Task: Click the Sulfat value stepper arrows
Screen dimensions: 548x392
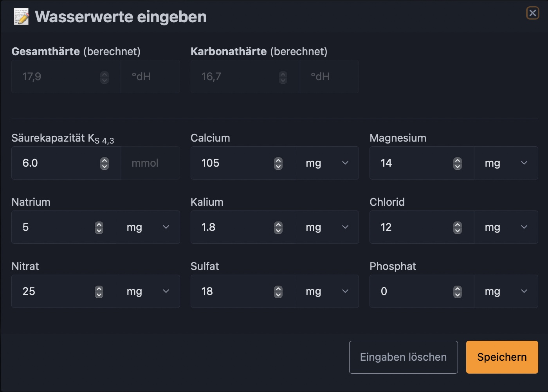Action: click(x=278, y=292)
